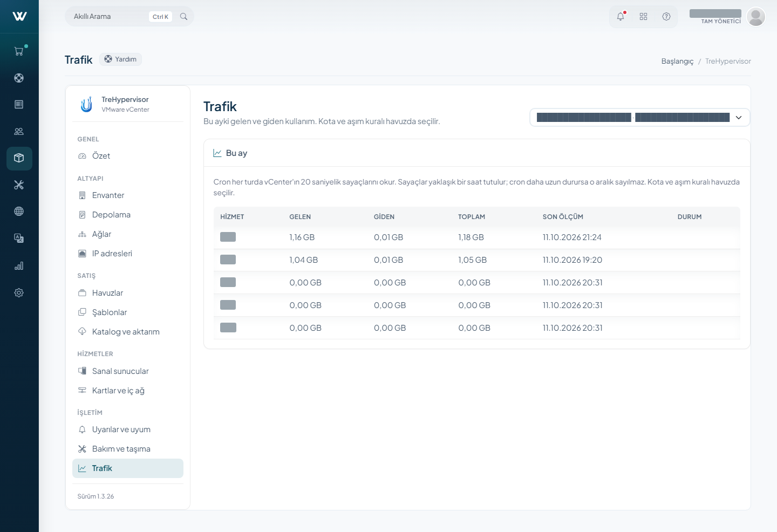Expand the pool selection dropdown
Screen dimensions: 777x532
tap(640, 118)
